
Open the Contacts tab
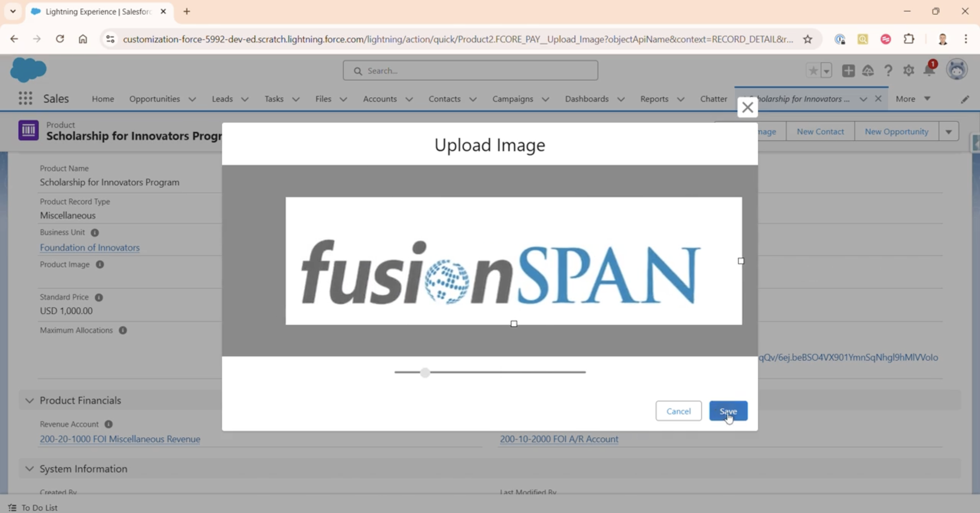point(444,99)
